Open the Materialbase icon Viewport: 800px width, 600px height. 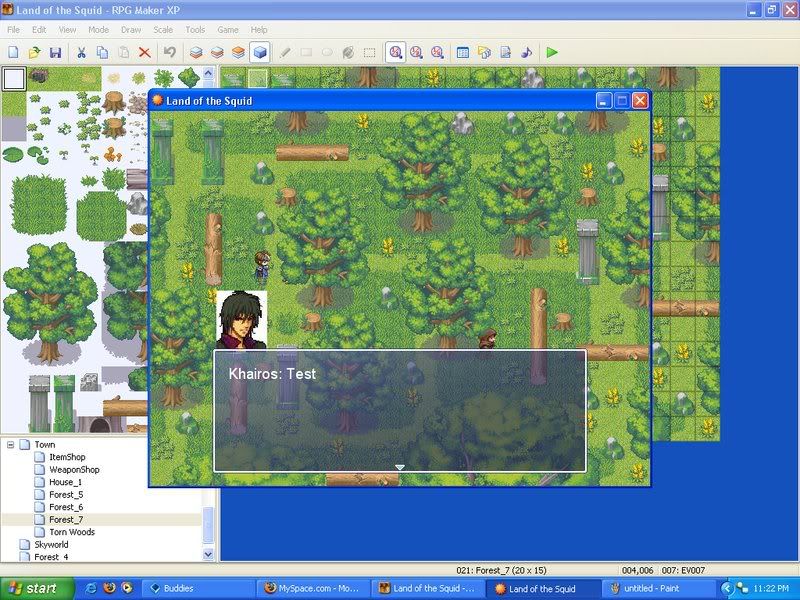point(484,52)
